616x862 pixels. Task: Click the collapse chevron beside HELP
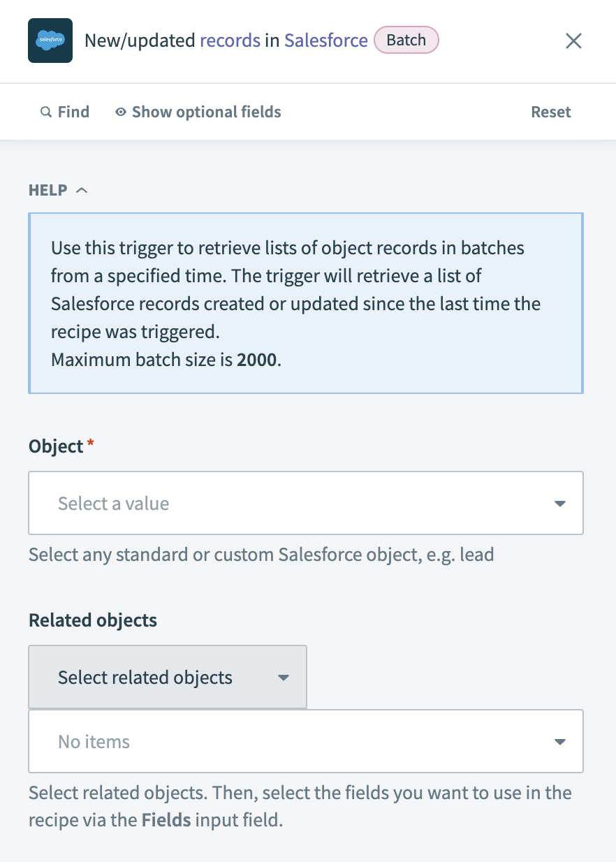point(82,189)
